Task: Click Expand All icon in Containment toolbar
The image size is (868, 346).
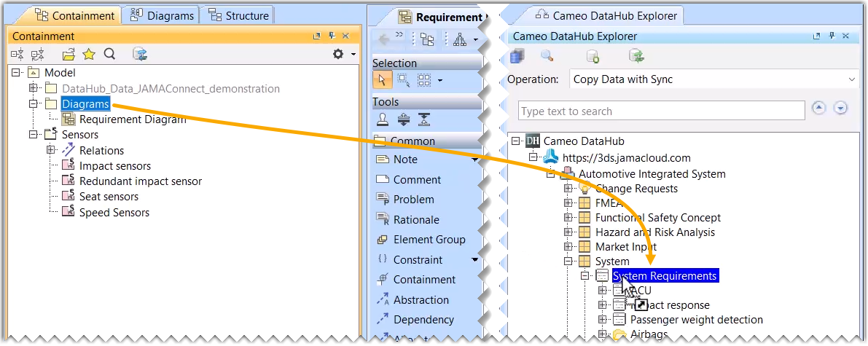Action: 38,54
